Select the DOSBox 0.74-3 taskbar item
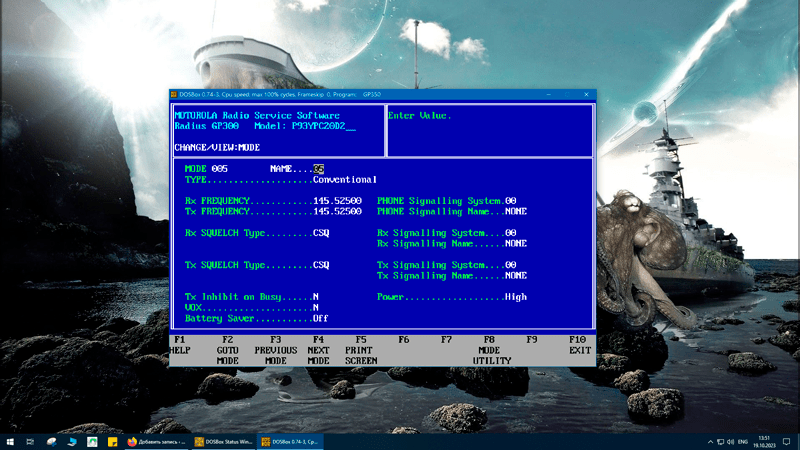 (290, 442)
